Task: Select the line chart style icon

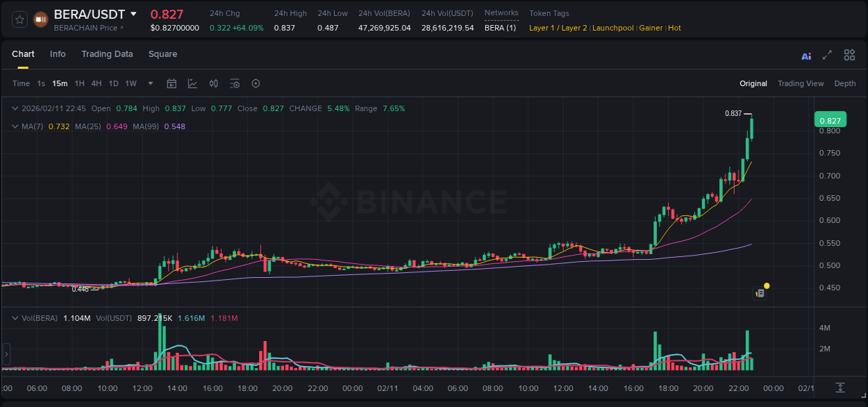Action: click(x=192, y=83)
